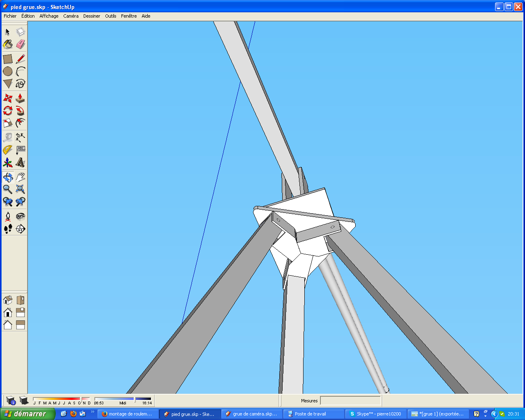Image resolution: width=525 pixels, height=420 pixels.
Task: Switch to the Skype pierre10200 window
Action: click(376, 414)
